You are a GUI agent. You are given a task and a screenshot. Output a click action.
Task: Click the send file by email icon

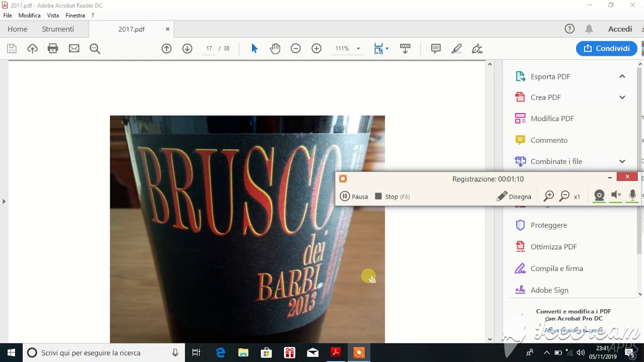point(74,49)
